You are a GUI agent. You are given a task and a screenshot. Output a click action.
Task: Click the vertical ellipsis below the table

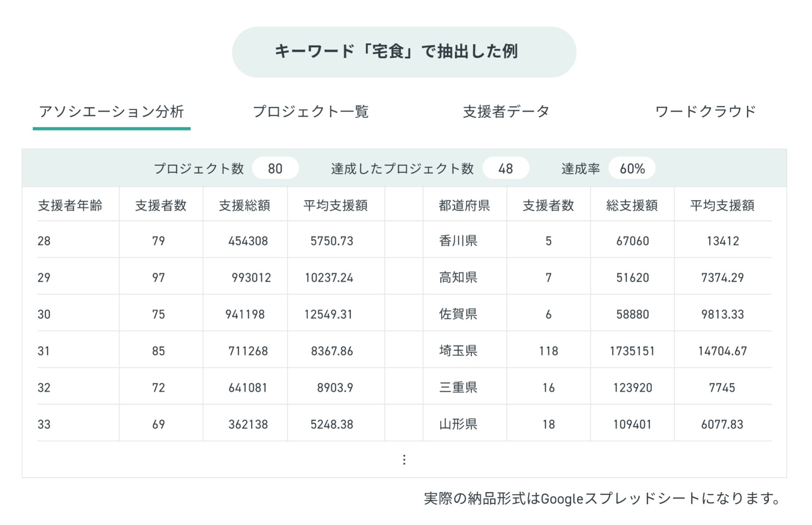point(404,460)
